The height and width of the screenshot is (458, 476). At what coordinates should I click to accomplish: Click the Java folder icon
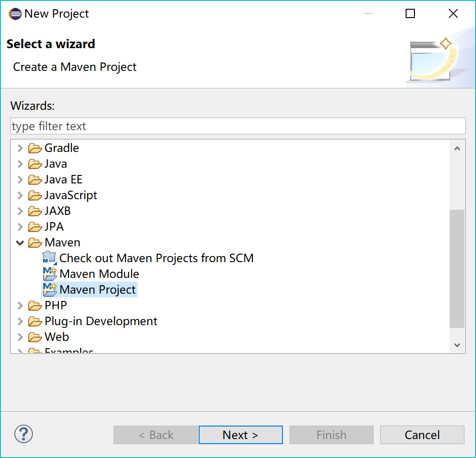pyautogui.click(x=35, y=164)
